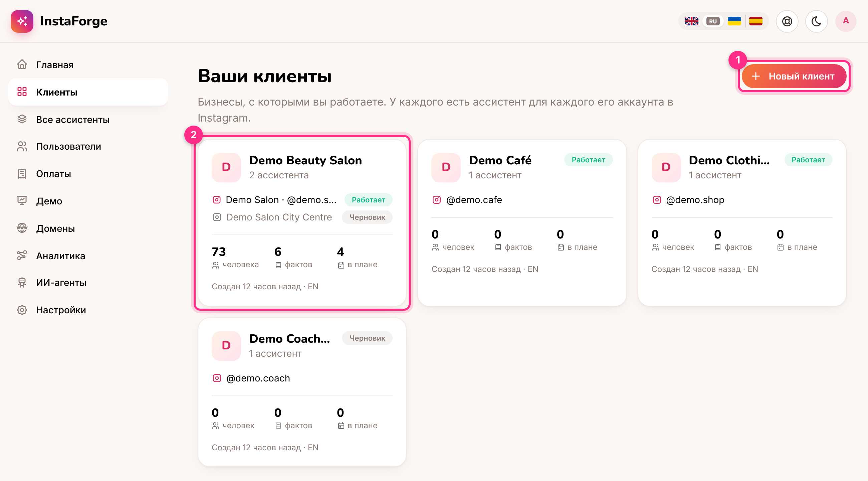Open Аналитика section

[x=88, y=256]
